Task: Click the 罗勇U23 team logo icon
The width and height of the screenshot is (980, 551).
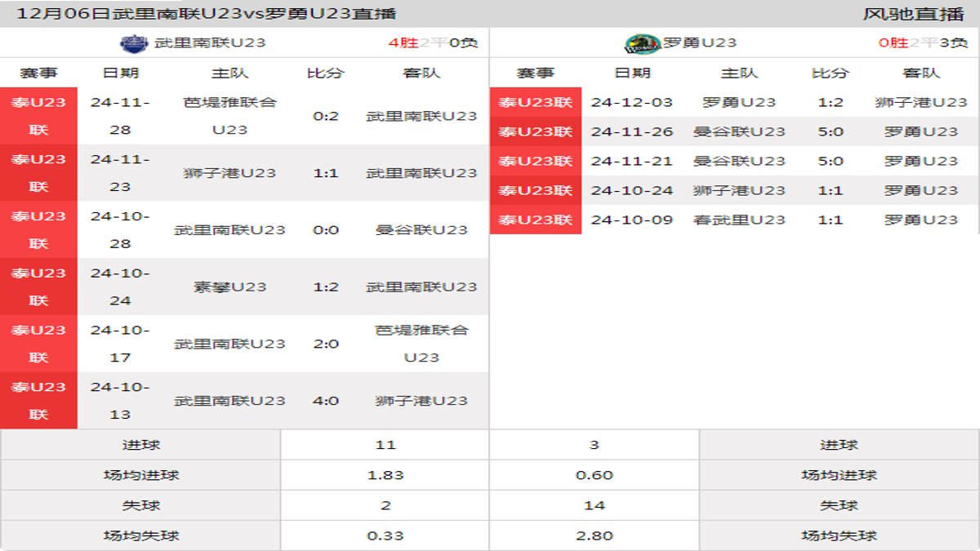Action: click(643, 43)
